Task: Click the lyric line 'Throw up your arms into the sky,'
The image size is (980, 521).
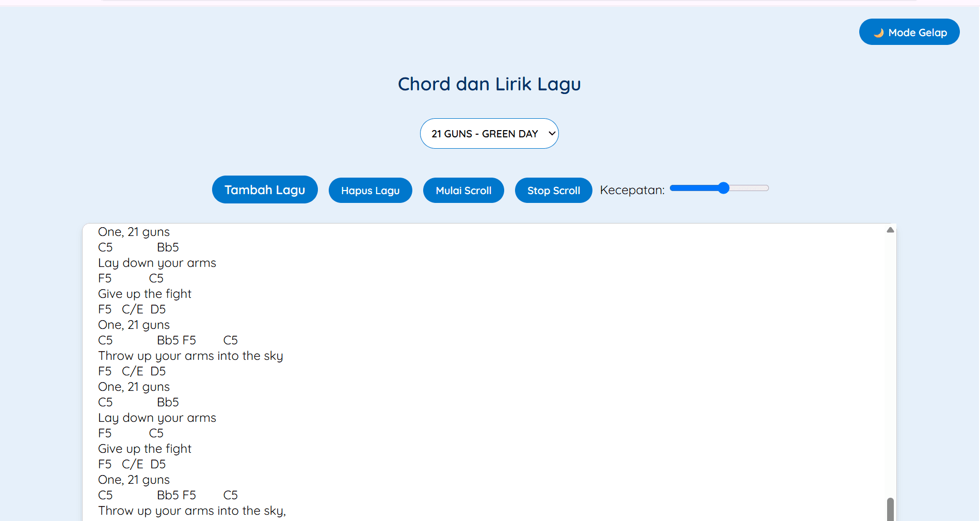Action: [x=192, y=511]
